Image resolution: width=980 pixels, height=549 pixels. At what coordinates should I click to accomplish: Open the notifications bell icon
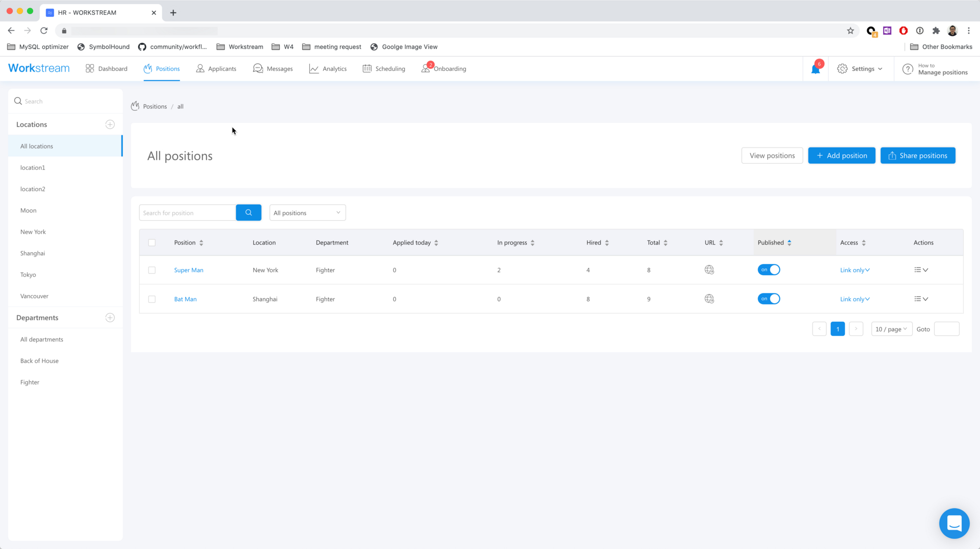(x=815, y=69)
